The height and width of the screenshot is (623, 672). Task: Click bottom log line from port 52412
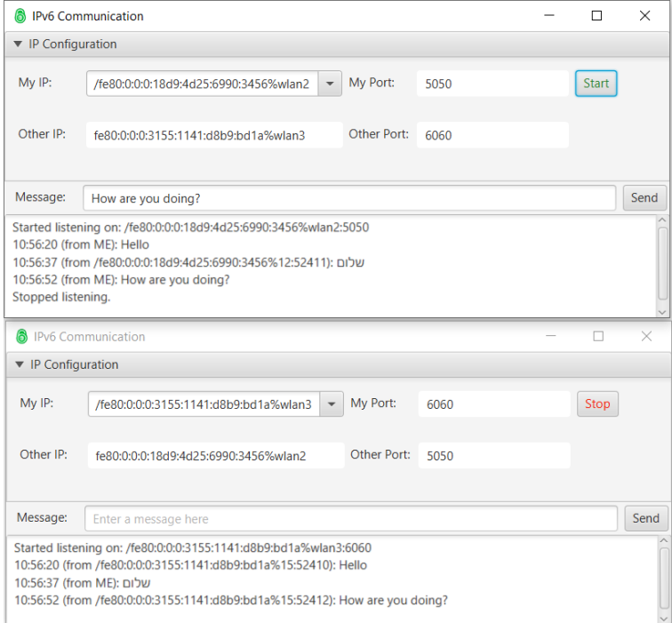click(231, 600)
